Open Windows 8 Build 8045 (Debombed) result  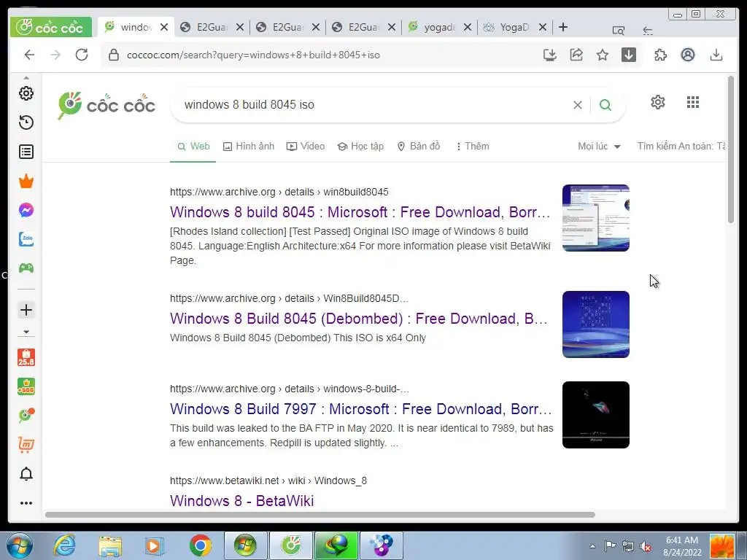pos(359,319)
